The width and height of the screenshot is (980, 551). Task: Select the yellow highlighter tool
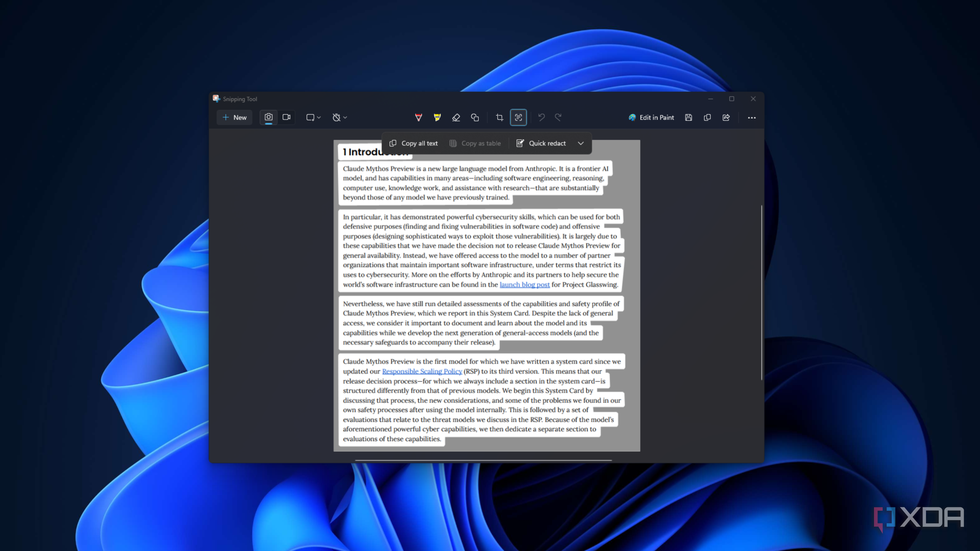tap(437, 118)
